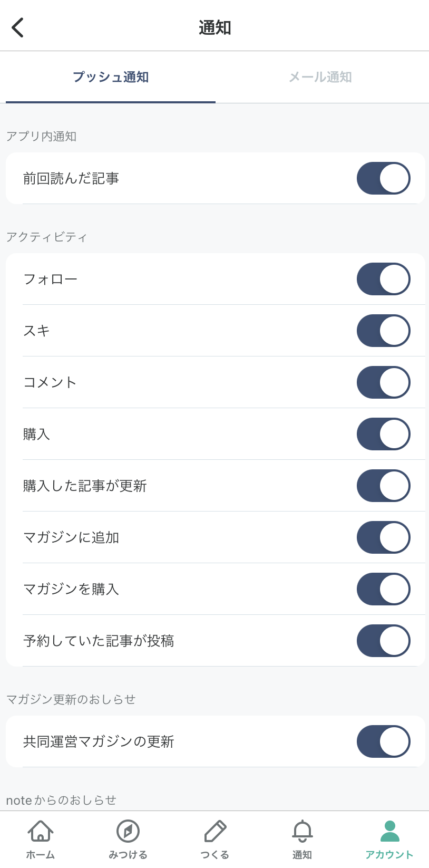Switch to the メール通知 tab

coord(320,77)
